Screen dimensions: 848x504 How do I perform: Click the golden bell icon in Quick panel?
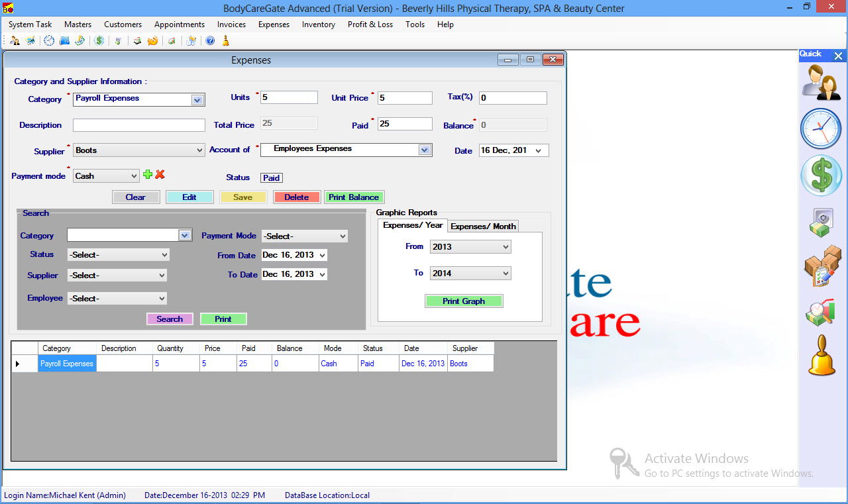821,356
